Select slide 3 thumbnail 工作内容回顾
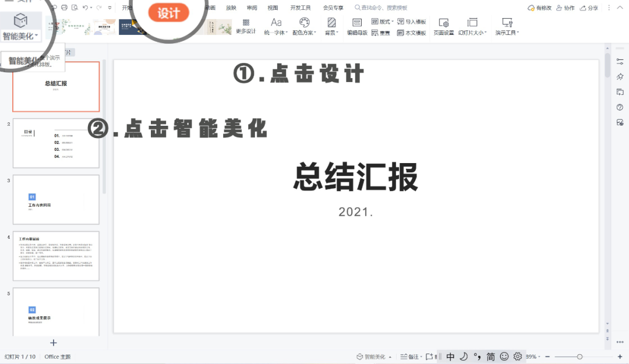Viewport: 629px width, 364px height. click(x=56, y=199)
